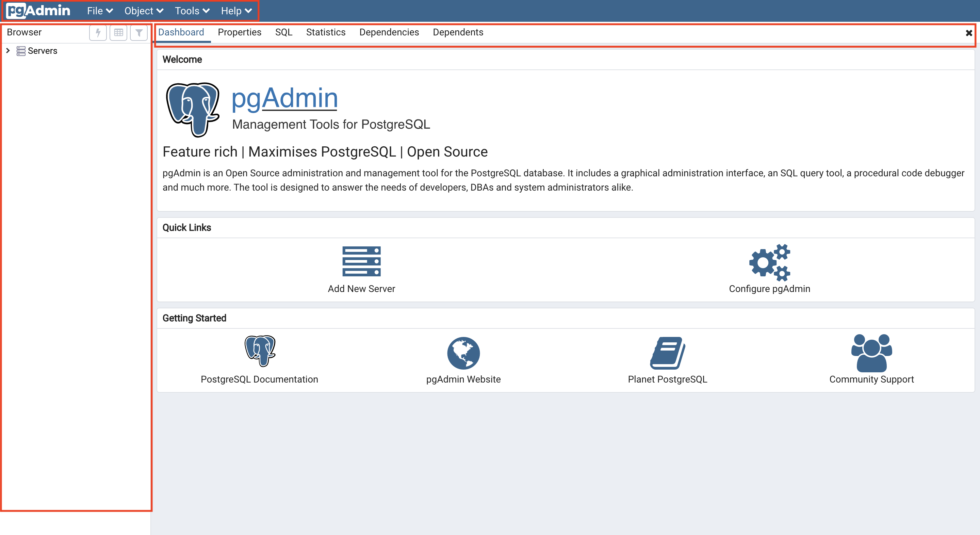Open the Planet PostgreSQL book icon

pyautogui.click(x=668, y=353)
